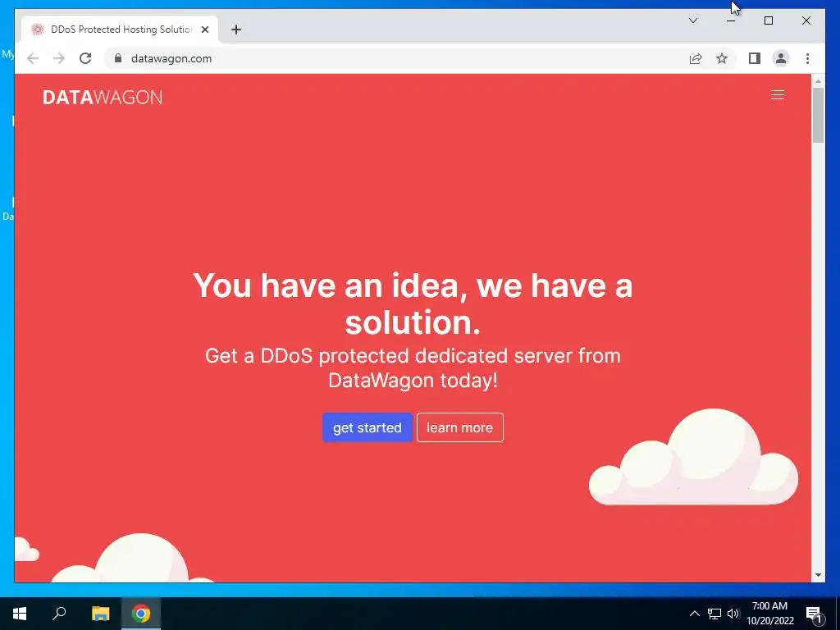Close the DDoS Protected Hosting tab
This screenshot has height=630, width=840.
204,30
